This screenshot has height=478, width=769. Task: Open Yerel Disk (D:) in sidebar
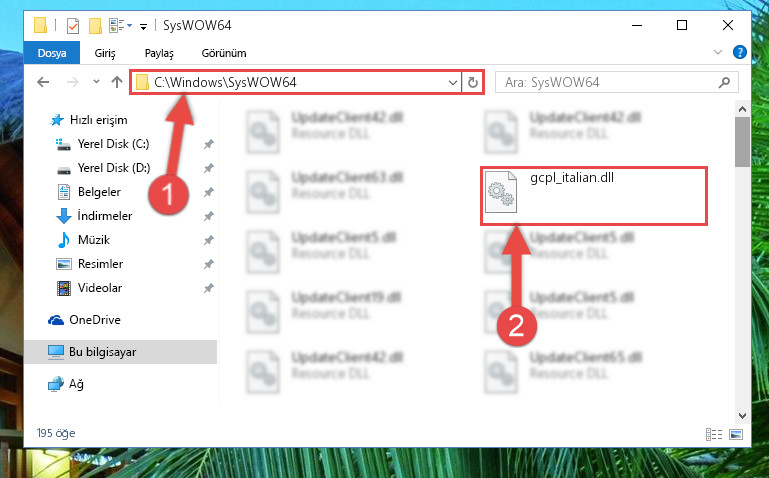(x=113, y=168)
